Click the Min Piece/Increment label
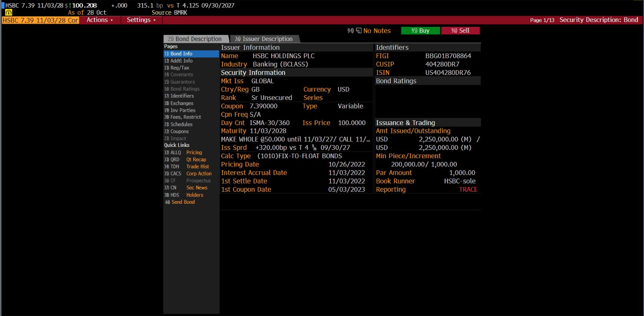This screenshot has width=644, height=316. pos(408,156)
